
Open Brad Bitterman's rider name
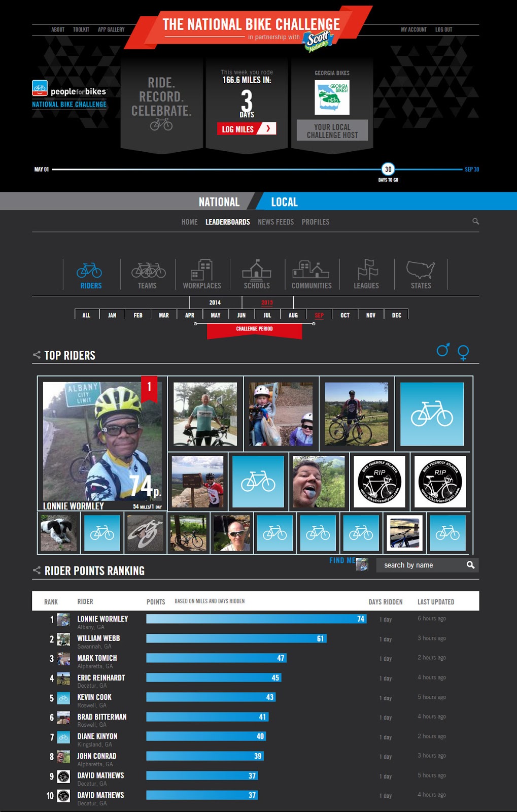(x=102, y=717)
